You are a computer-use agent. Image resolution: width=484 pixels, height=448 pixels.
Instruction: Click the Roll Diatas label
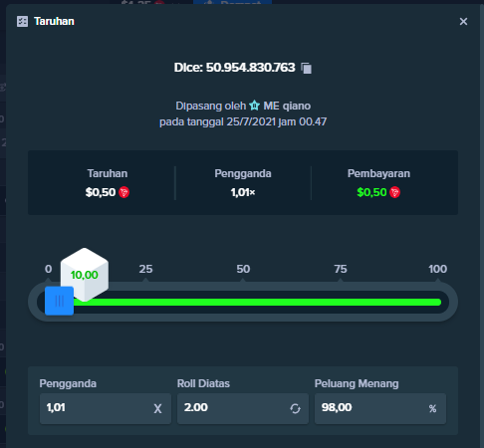pos(203,383)
